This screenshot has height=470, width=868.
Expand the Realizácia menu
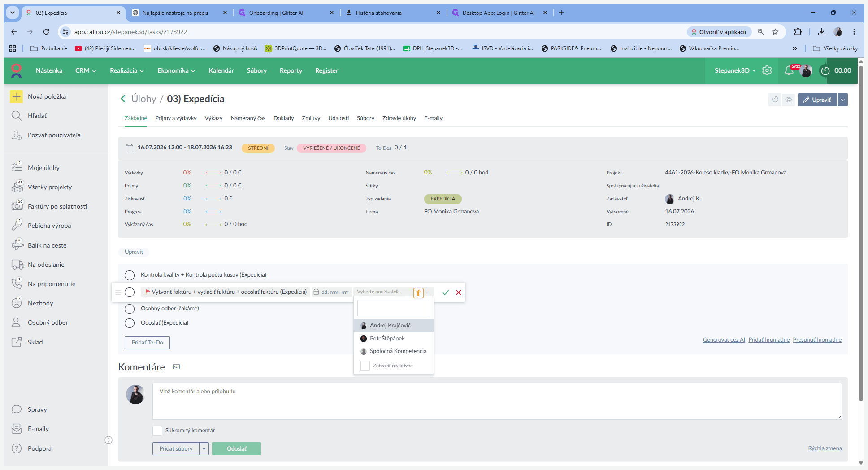pos(127,70)
